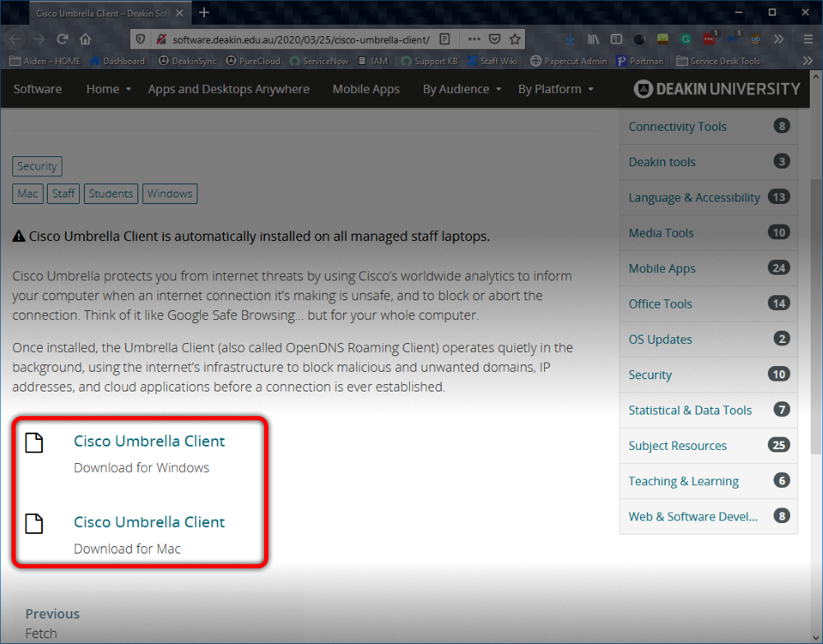
Task: Expand the toolbar overflow chevron
Action: point(777,39)
